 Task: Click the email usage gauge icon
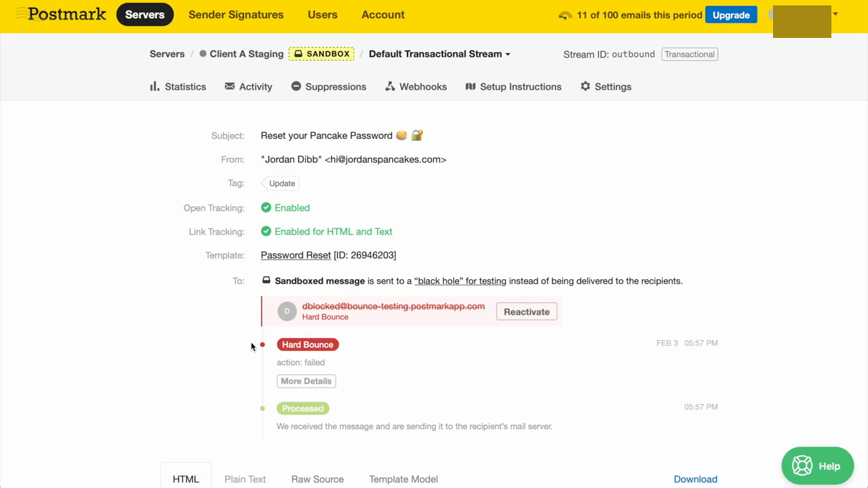(x=565, y=15)
